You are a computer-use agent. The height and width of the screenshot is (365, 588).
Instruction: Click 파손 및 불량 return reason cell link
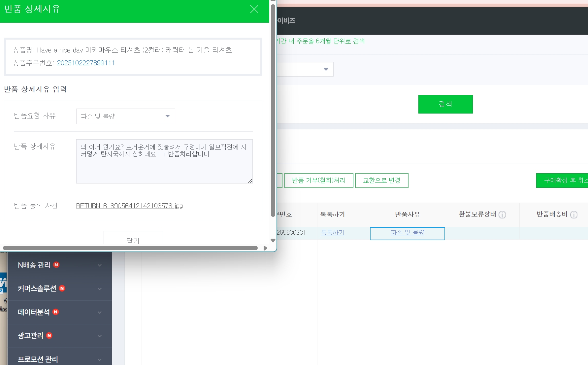(407, 233)
